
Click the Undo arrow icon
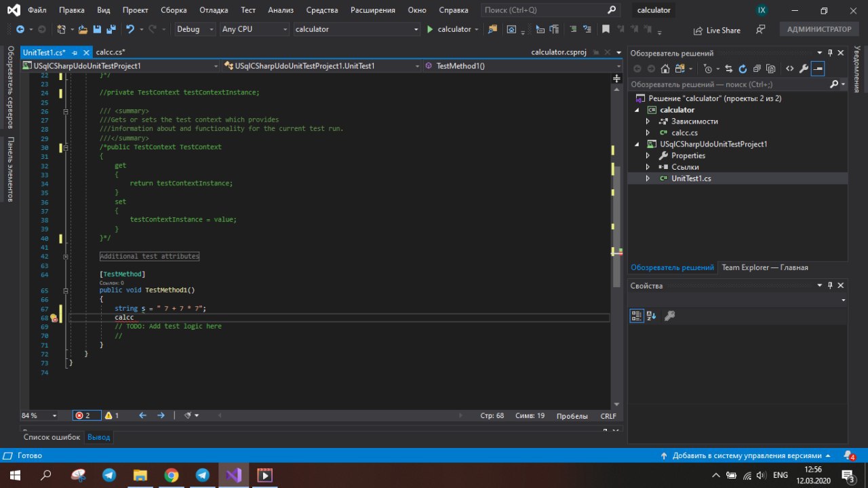(129, 30)
